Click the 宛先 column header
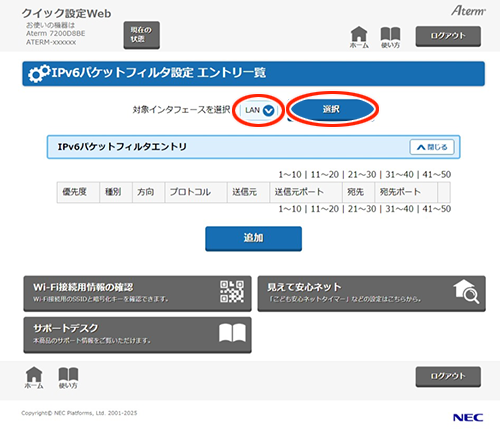Image resolution: width=500 pixels, height=429 pixels. tap(359, 192)
